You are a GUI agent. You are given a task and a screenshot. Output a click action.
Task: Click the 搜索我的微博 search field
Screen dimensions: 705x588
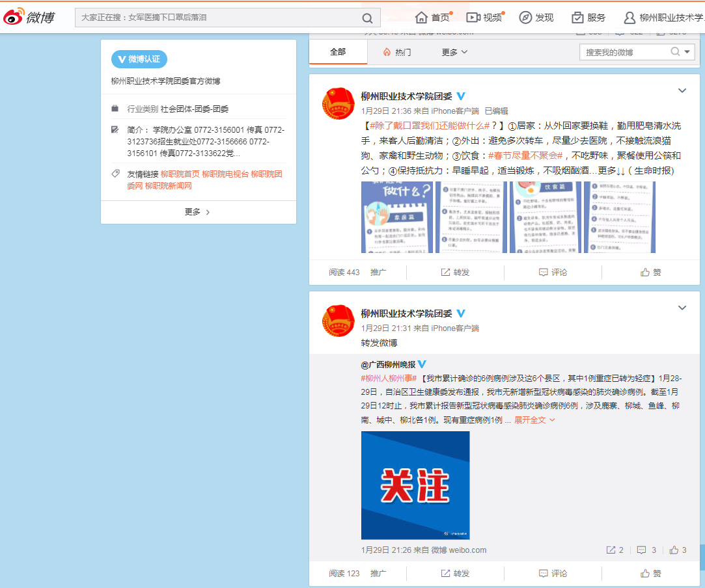(x=626, y=52)
